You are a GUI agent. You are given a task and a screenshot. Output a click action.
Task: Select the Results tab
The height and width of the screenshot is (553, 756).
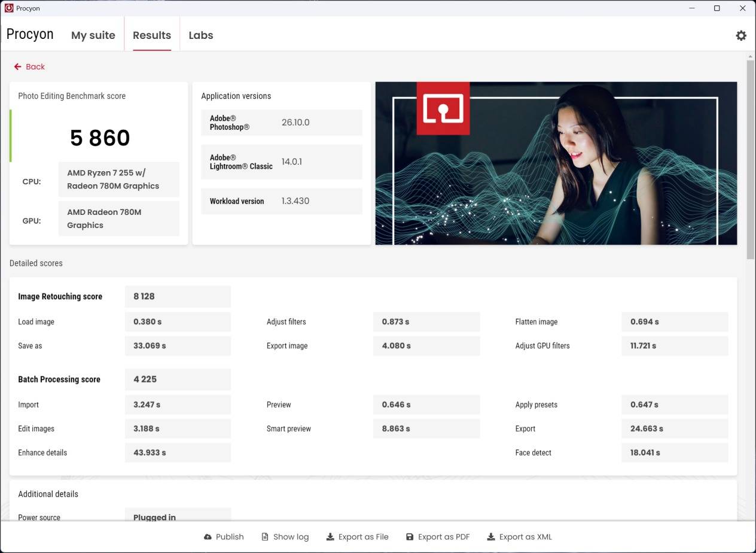pos(151,35)
